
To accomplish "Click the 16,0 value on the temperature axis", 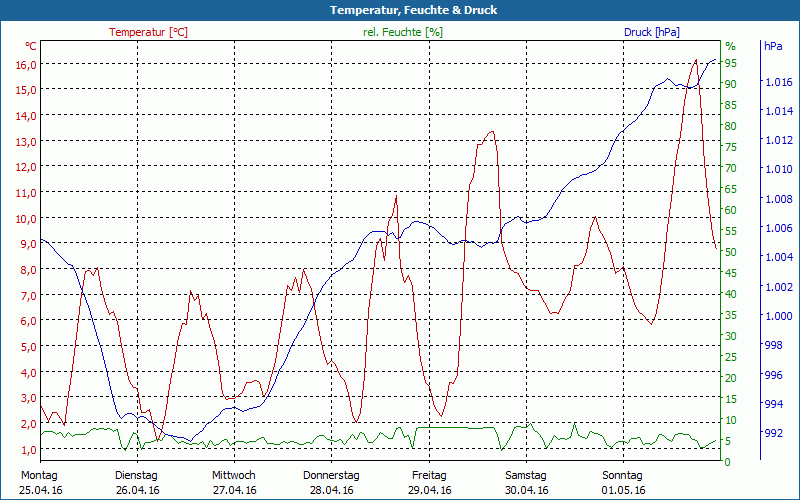I will click(x=26, y=64).
